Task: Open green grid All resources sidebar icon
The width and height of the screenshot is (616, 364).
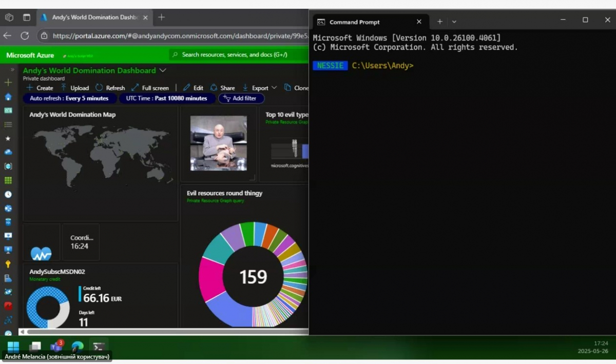Action: [x=8, y=180]
